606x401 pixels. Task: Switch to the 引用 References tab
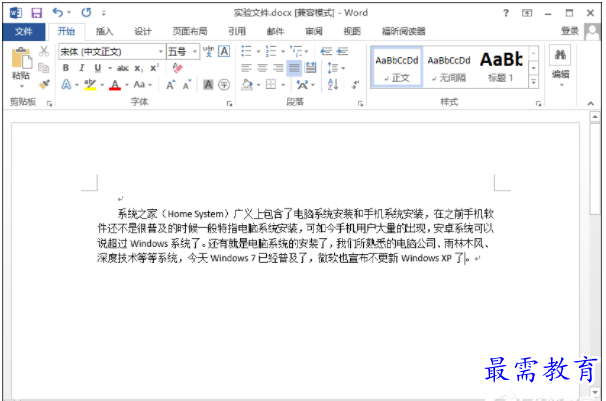(237, 31)
